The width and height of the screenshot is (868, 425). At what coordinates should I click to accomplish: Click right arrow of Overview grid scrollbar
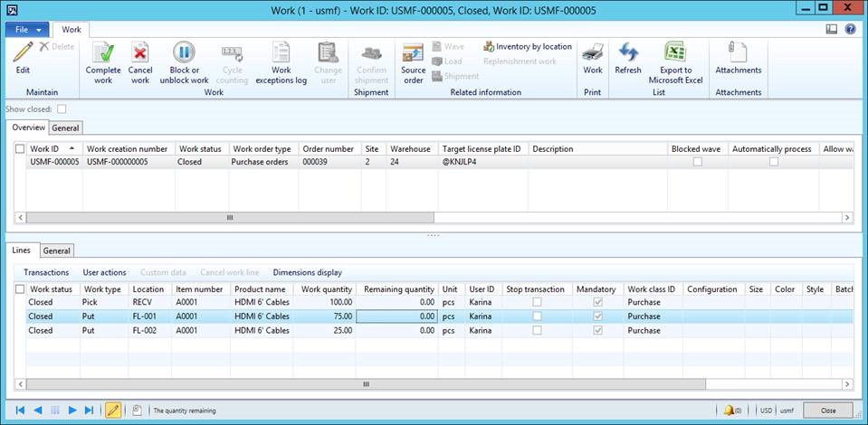coord(847,218)
